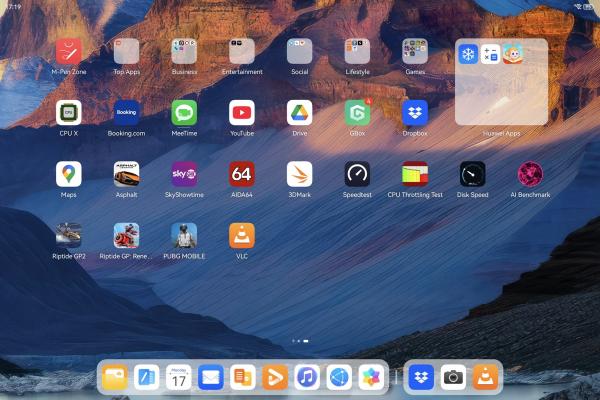
Task: Open the Browser globe icon in the dock
Action: click(339, 377)
